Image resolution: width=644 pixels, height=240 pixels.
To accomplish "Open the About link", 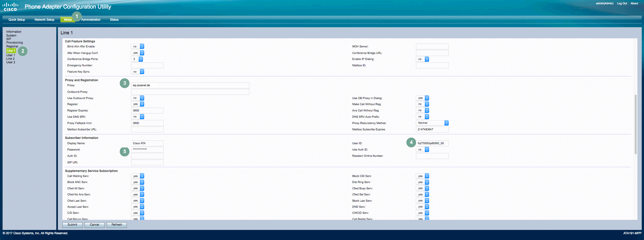I will click(634, 3).
